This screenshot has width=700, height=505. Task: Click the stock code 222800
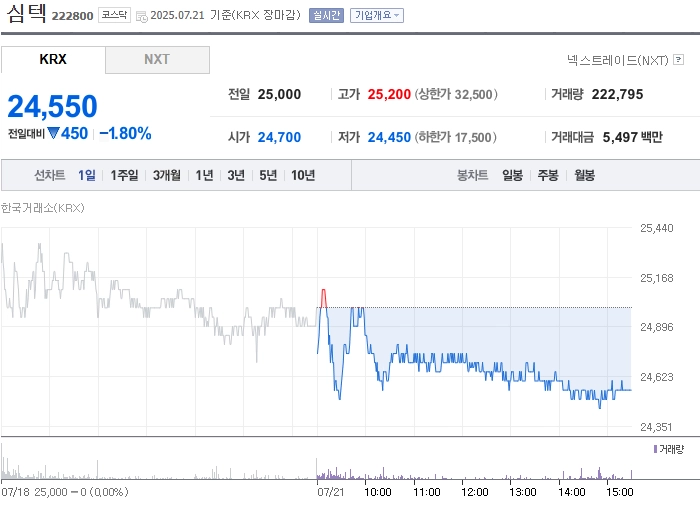coord(72,16)
